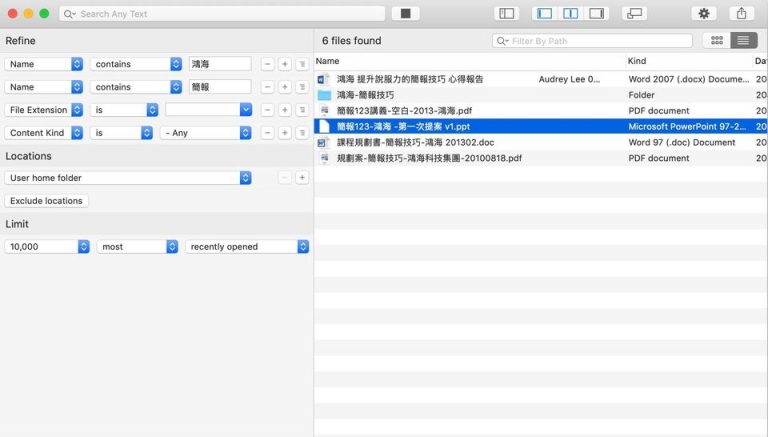
Task: Select the split center pane layout icon
Action: click(571, 14)
